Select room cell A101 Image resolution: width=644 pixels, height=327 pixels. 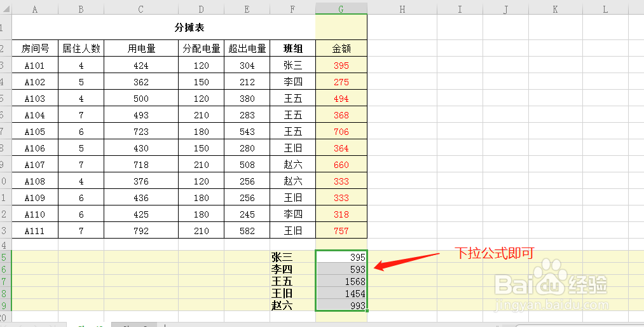coord(35,66)
